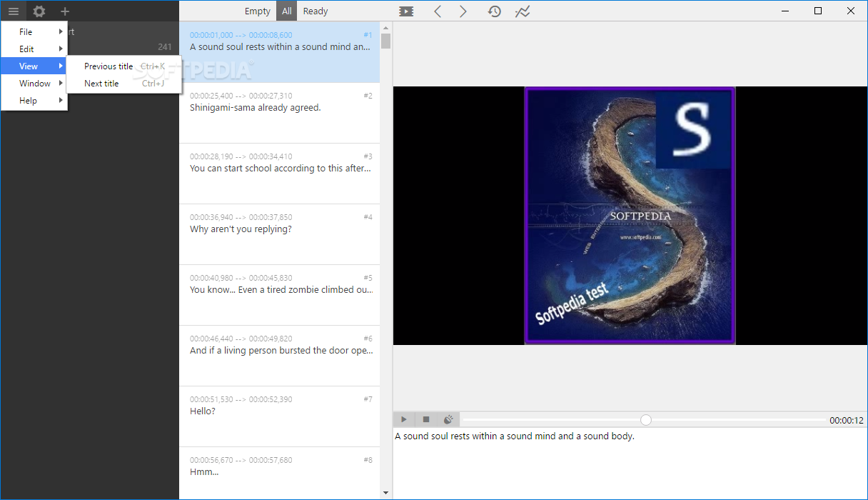Select subtitle And if a living person

pos(279,356)
